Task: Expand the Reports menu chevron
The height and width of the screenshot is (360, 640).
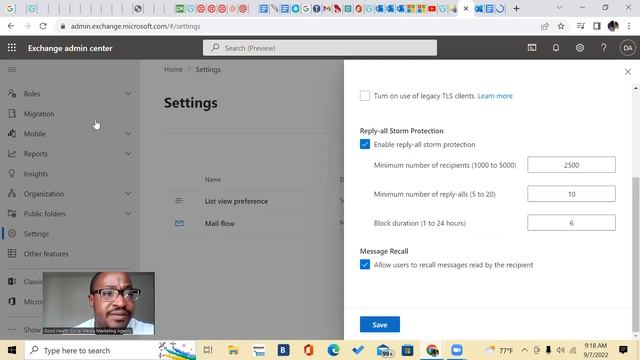Action: tap(128, 153)
